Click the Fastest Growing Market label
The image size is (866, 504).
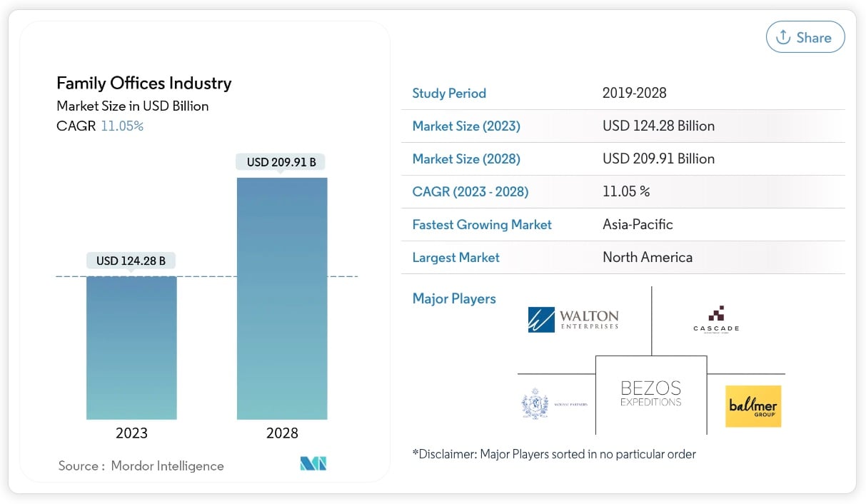(x=482, y=224)
